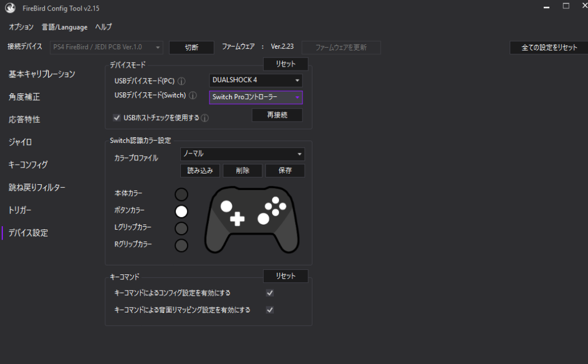Click the 再接続 button

point(277,115)
